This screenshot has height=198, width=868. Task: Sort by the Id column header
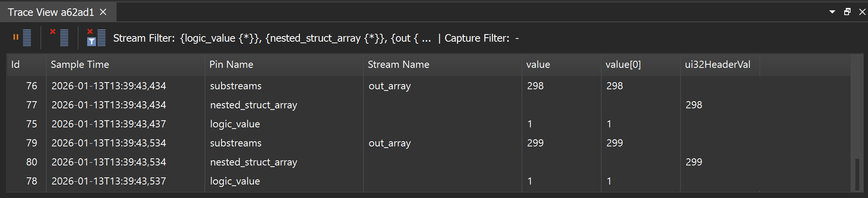[x=27, y=65]
